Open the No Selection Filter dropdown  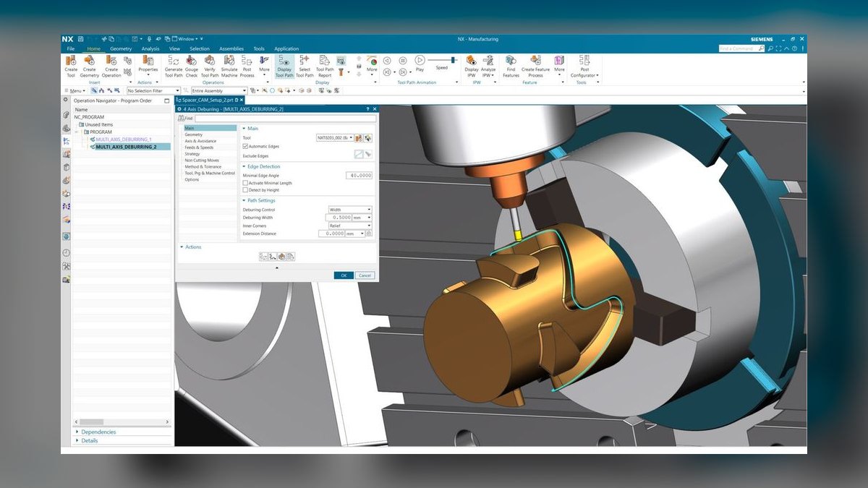click(153, 90)
